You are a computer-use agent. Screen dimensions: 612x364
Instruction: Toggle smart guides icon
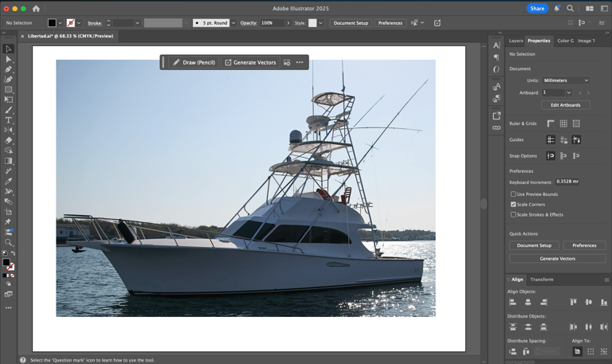pyautogui.click(x=576, y=139)
